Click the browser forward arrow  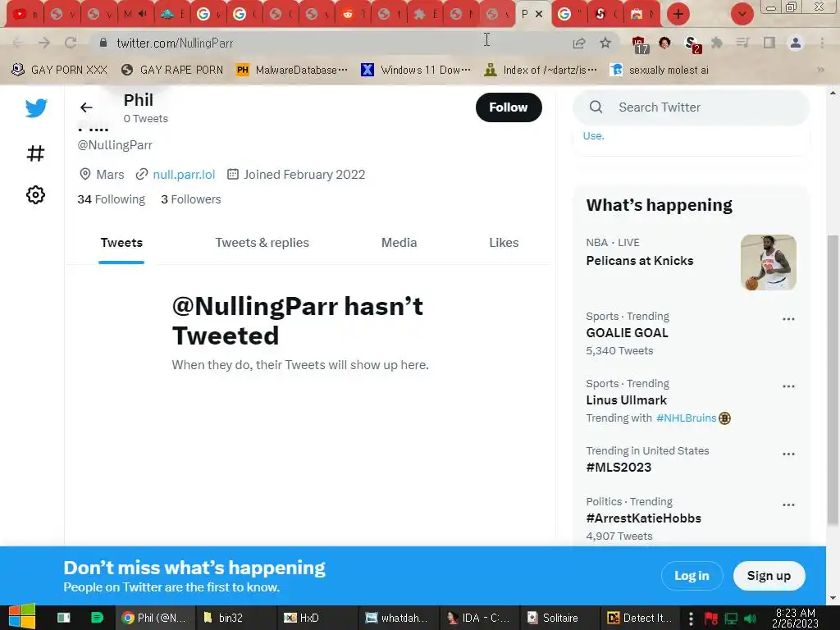tap(44, 43)
